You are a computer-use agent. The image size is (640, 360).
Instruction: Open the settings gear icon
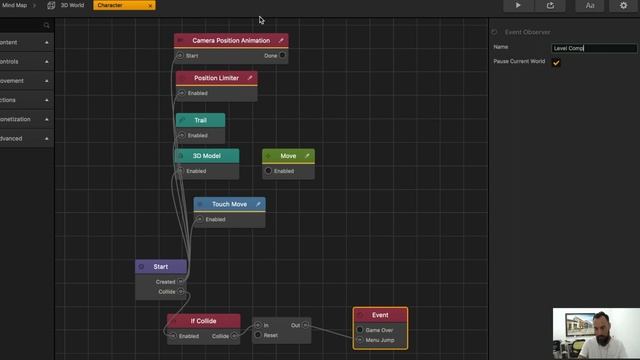[x=623, y=5]
